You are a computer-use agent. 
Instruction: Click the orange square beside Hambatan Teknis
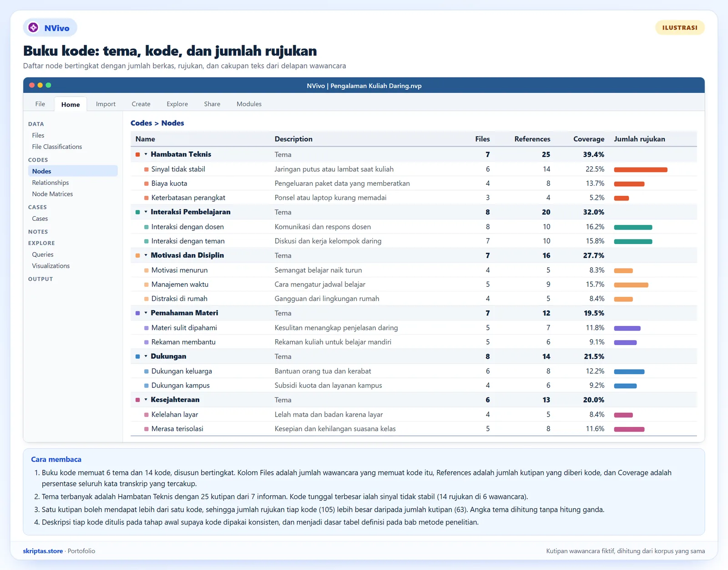[138, 154]
